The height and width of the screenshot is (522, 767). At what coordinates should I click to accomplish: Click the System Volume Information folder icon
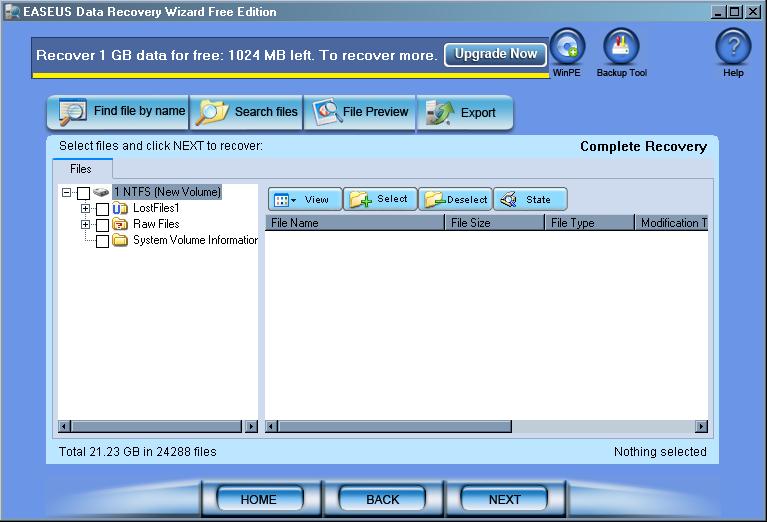point(120,240)
